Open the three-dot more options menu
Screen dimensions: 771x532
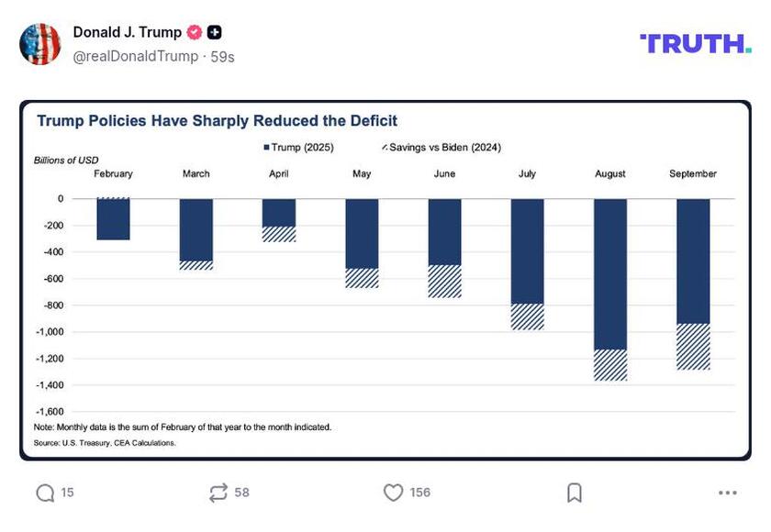(x=728, y=493)
